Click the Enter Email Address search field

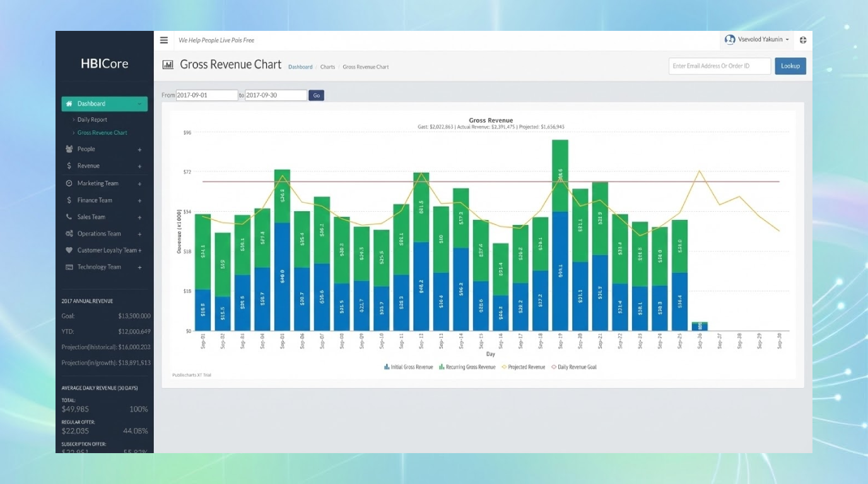pos(719,66)
